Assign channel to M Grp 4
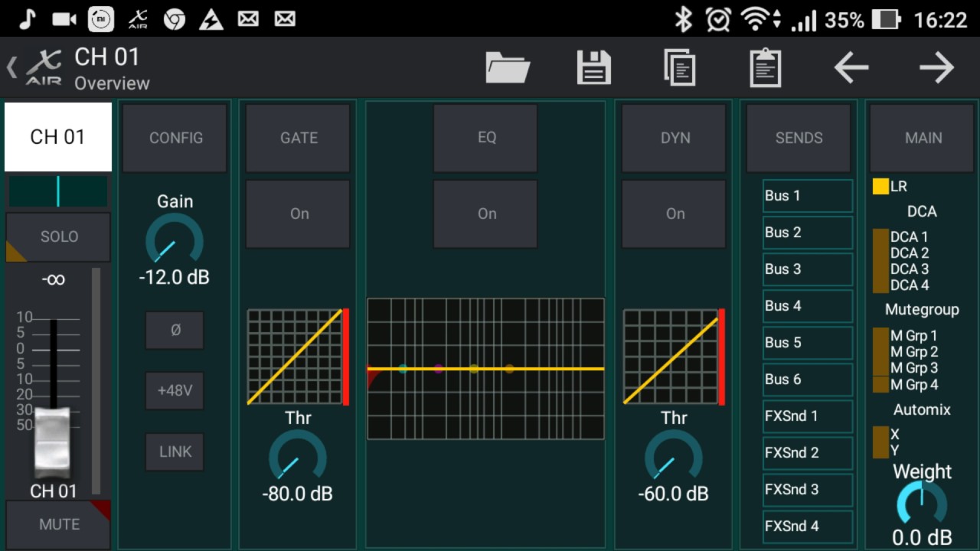 (x=905, y=384)
